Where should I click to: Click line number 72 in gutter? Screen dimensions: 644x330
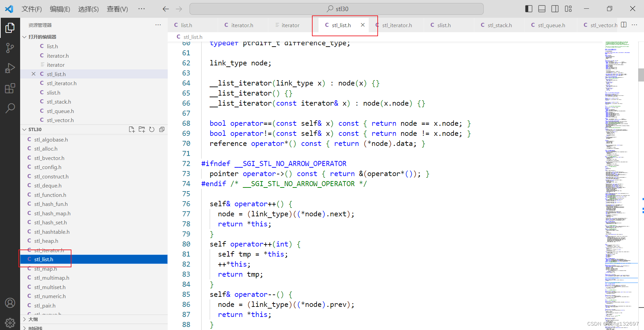pos(186,164)
